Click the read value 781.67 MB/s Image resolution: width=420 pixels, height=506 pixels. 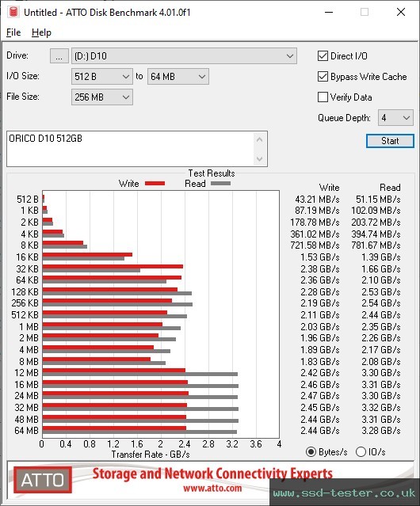pyautogui.click(x=376, y=245)
